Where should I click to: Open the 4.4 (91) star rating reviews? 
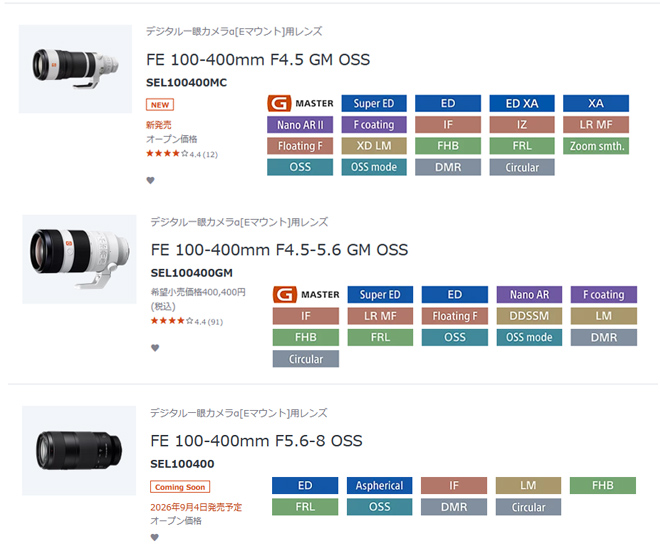pyautogui.click(x=187, y=321)
